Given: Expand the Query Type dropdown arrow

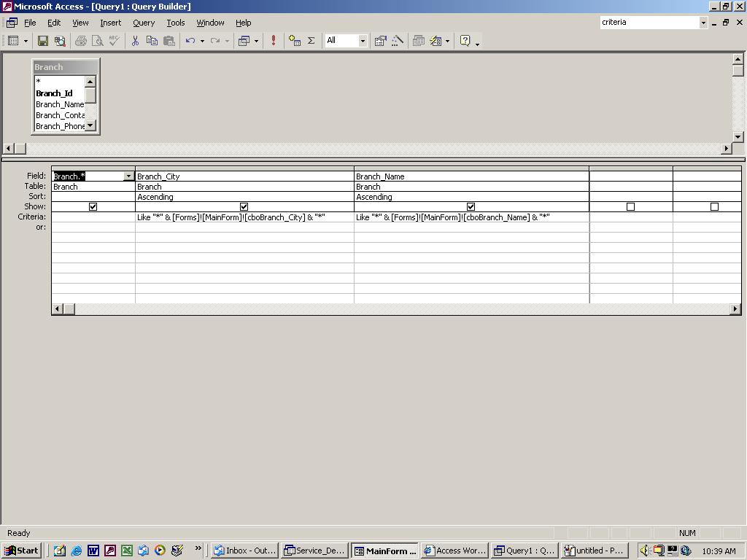Looking at the screenshot, I should [256, 41].
